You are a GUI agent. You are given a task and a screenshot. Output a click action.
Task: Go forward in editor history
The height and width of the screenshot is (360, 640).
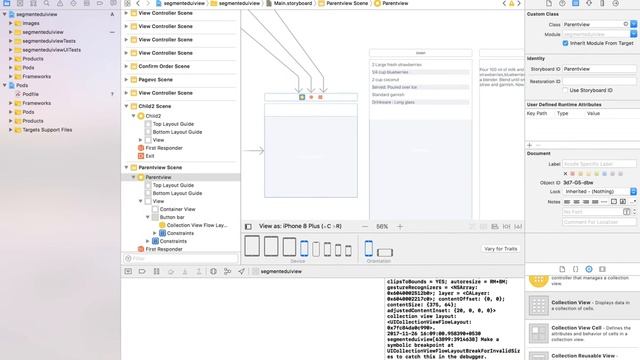pos(147,3)
